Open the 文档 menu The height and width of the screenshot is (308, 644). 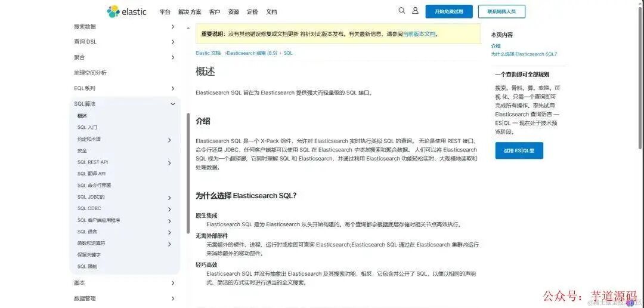[271, 12]
